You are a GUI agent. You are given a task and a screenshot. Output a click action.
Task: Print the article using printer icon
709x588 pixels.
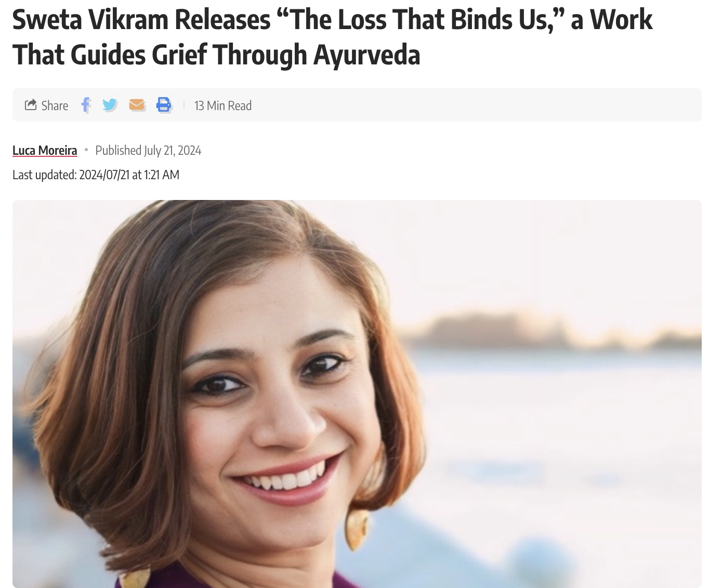pyautogui.click(x=164, y=105)
